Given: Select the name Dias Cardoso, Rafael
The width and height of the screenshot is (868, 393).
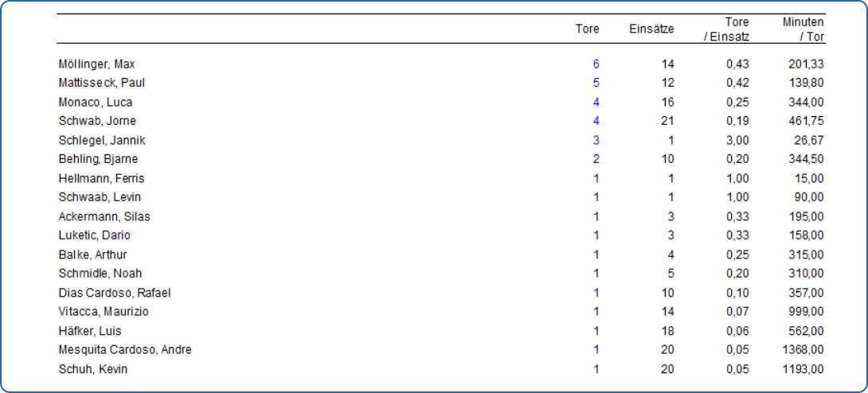Looking at the screenshot, I should (115, 293).
